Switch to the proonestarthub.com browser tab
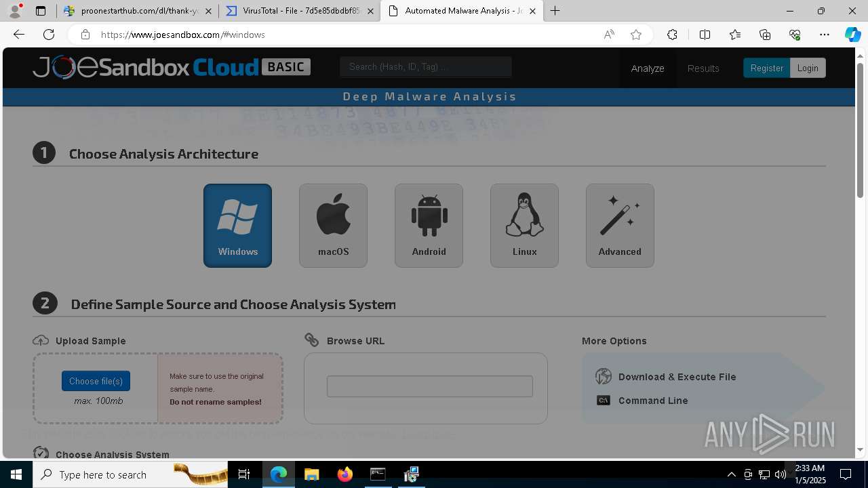The height and width of the screenshot is (488, 868). [x=138, y=11]
